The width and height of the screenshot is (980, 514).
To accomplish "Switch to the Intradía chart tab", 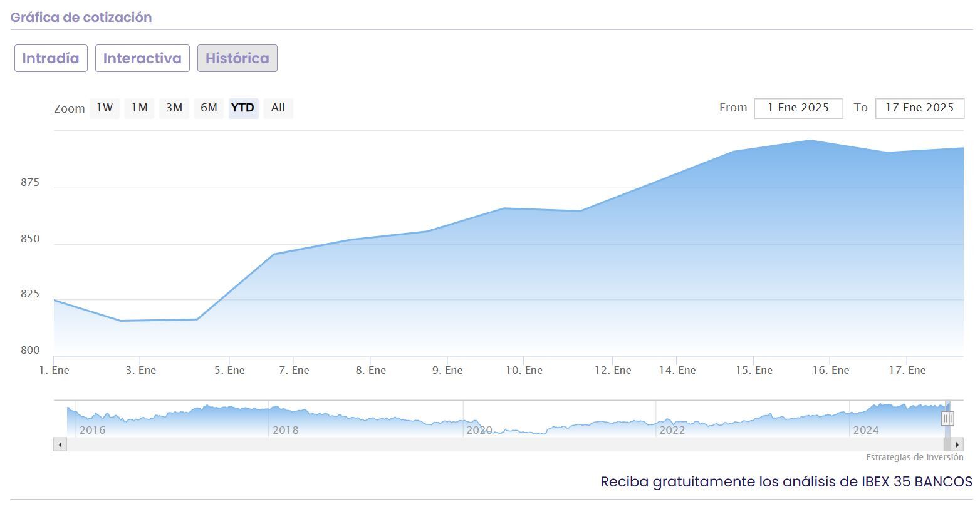I will point(51,58).
